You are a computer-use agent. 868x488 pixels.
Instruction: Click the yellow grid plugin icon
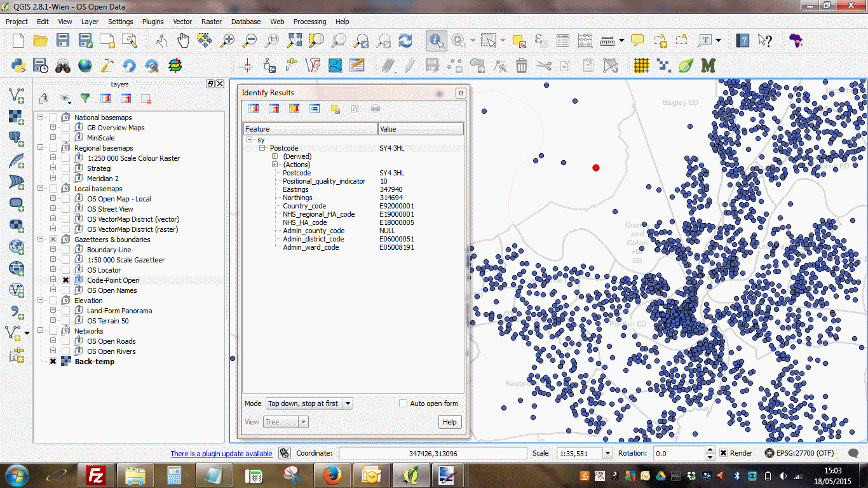pos(641,65)
